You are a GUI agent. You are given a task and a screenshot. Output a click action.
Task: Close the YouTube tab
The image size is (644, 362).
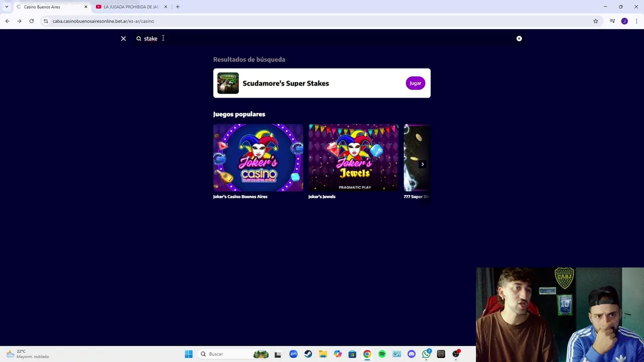pos(166,7)
